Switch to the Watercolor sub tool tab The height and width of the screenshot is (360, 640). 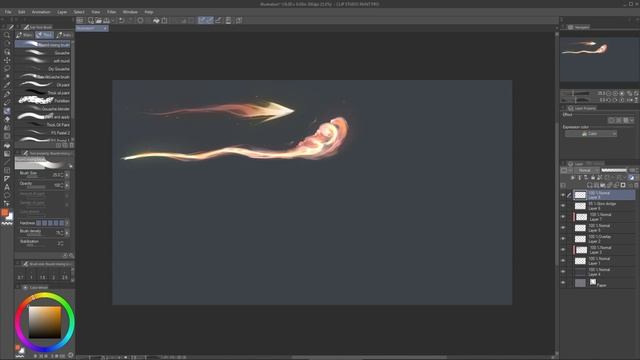25,35
